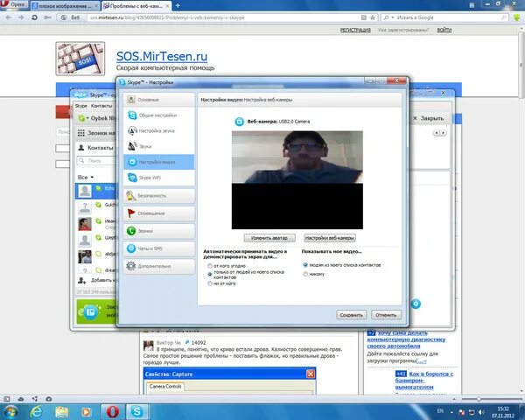Click the Opera address bar
The height and width of the screenshot is (420, 525).
(224, 17)
